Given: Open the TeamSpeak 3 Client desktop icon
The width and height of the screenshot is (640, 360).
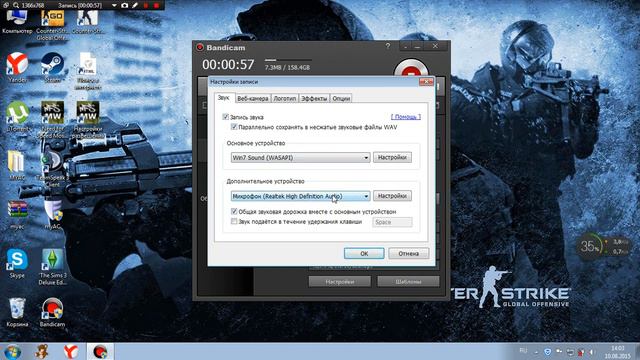Looking at the screenshot, I should [x=52, y=169].
